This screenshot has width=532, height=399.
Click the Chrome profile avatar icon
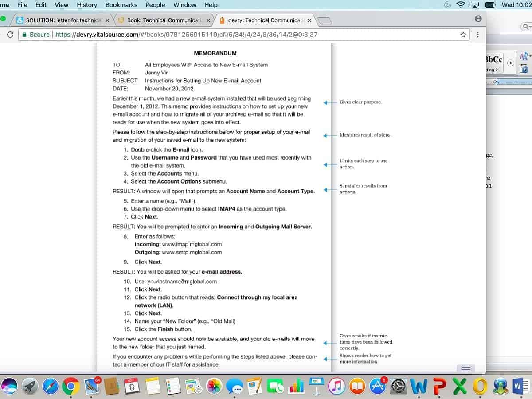tap(478, 19)
